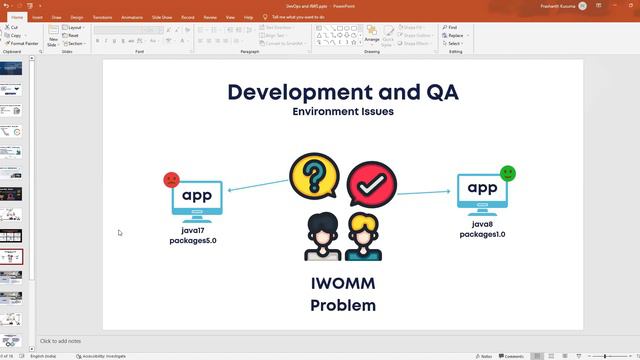Open the Shape Outline dropdown
The height and width of the screenshot is (360, 640).
tap(415, 35)
